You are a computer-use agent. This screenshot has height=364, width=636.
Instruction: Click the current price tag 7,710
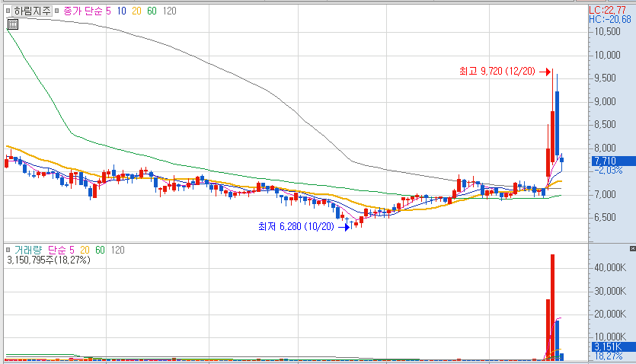[614, 161]
